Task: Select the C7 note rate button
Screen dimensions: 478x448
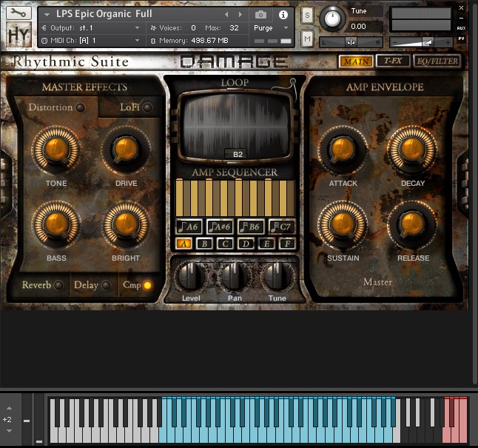Action: click(281, 227)
